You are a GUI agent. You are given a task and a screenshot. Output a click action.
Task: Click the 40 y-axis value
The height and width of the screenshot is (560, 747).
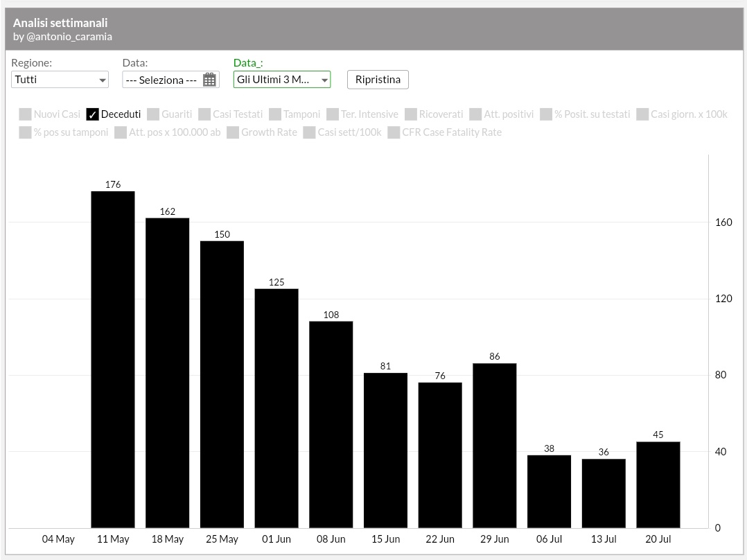[x=721, y=451]
